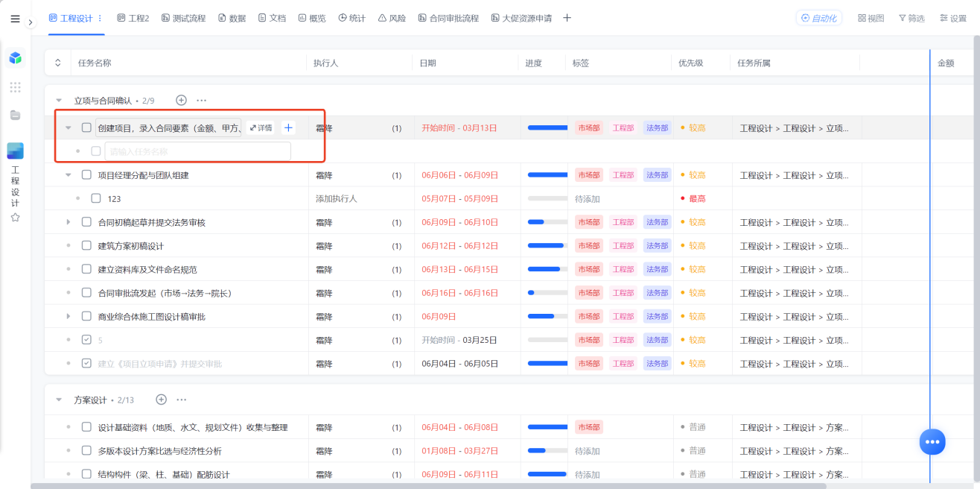Viewport: 980px width, 489px height.
Task: Open the 筛选 filter button
Action: click(x=911, y=18)
